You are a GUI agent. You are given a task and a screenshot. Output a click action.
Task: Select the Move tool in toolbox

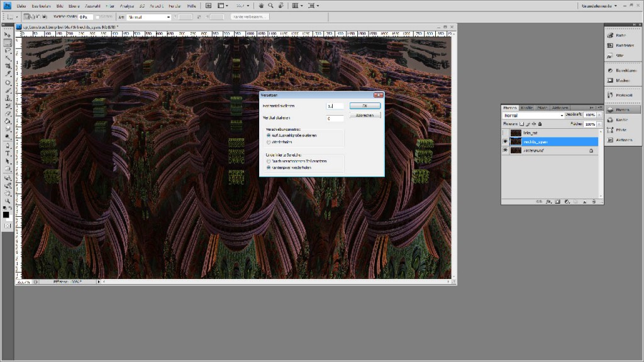point(8,35)
